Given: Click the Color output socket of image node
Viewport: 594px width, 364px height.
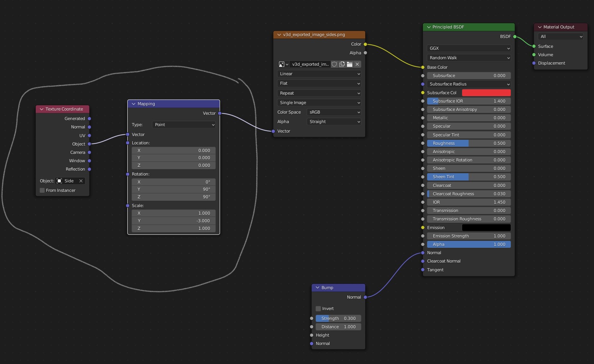Looking at the screenshot, I should coord(365,44).
